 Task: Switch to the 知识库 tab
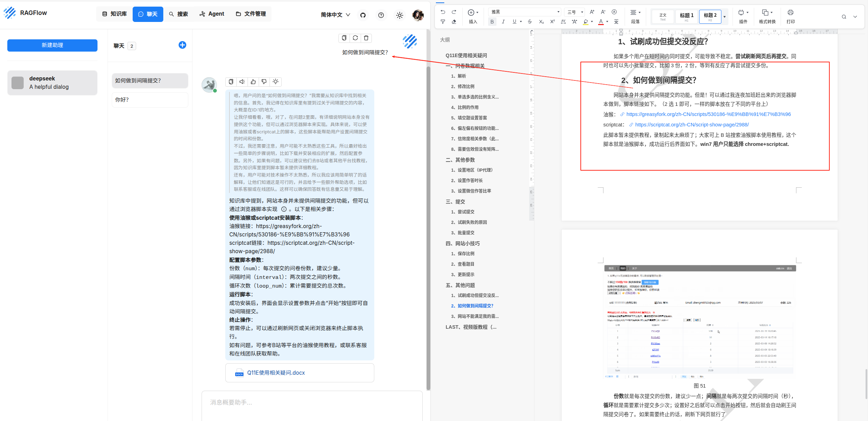pos(115,14)
